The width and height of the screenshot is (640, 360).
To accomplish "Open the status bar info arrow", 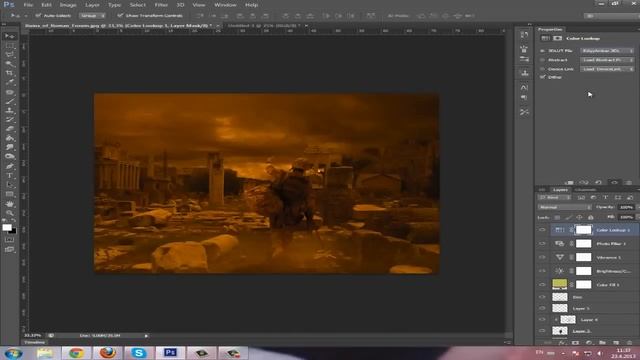I will point(146,336).
